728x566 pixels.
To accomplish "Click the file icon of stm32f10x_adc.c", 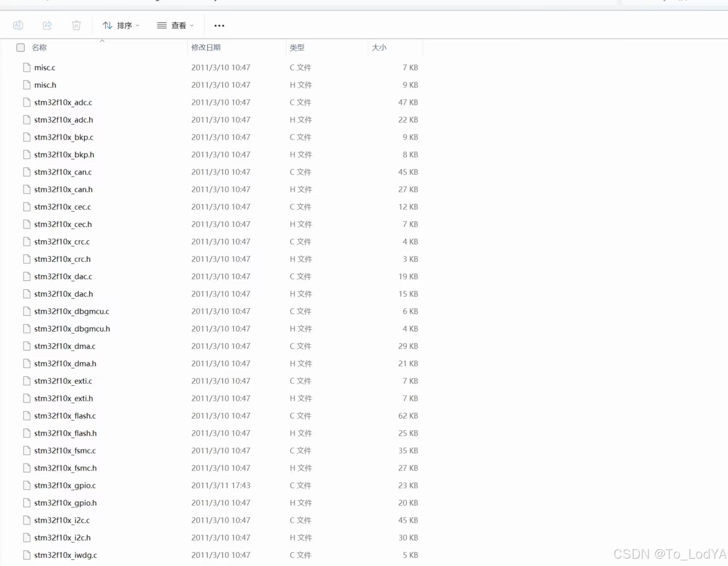I will [x=27, y=102].
